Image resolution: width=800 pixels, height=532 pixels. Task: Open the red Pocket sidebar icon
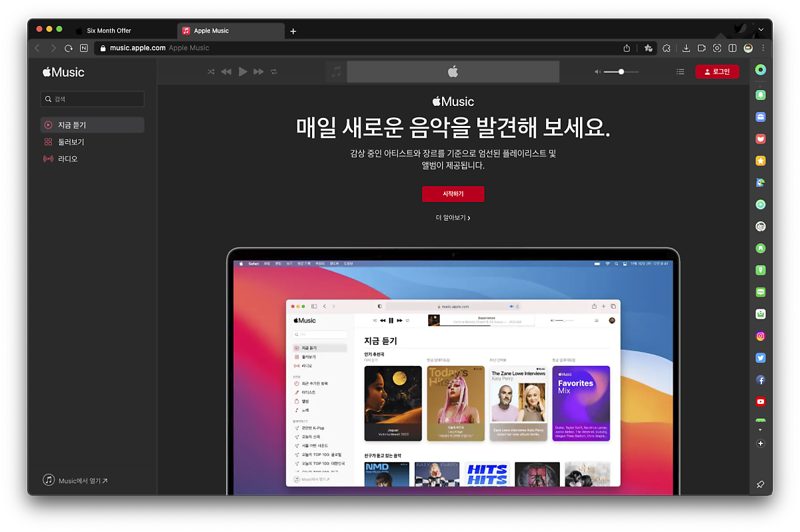(761, 139)
